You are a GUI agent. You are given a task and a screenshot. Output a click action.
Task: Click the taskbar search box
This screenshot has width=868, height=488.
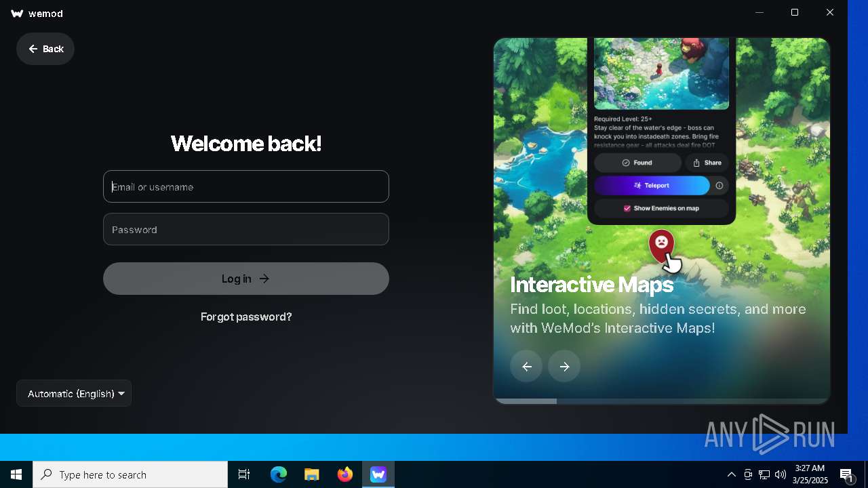130,474
